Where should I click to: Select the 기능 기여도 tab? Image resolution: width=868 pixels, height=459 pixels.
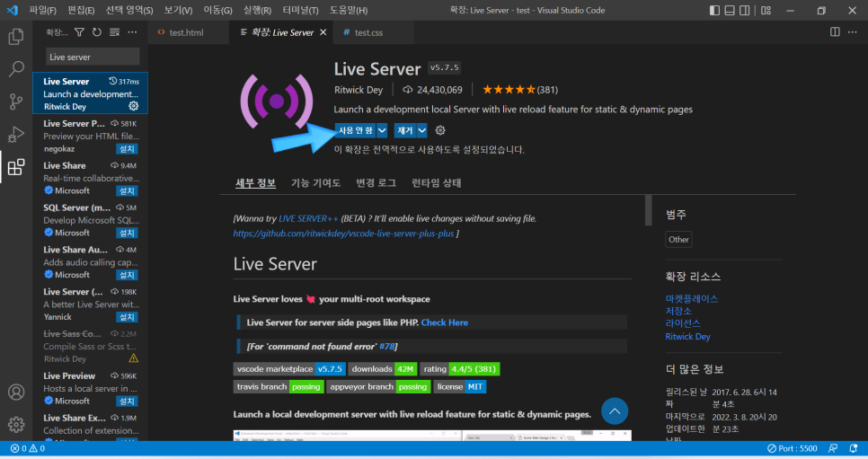coord(315,182)
